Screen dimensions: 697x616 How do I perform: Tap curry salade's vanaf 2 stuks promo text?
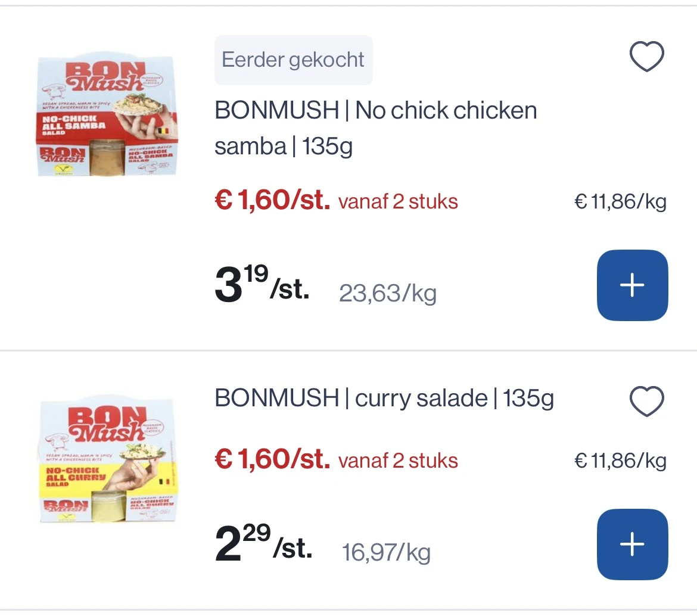(399, 461)
